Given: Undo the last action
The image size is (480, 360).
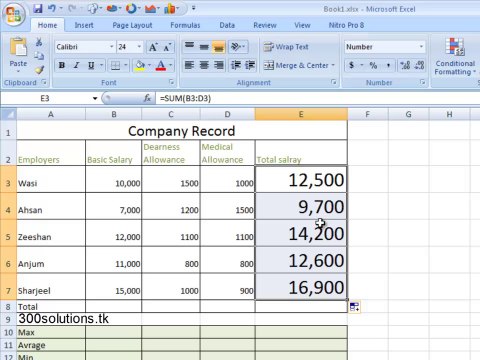Looking at the screenshot, I should point(52,9).
